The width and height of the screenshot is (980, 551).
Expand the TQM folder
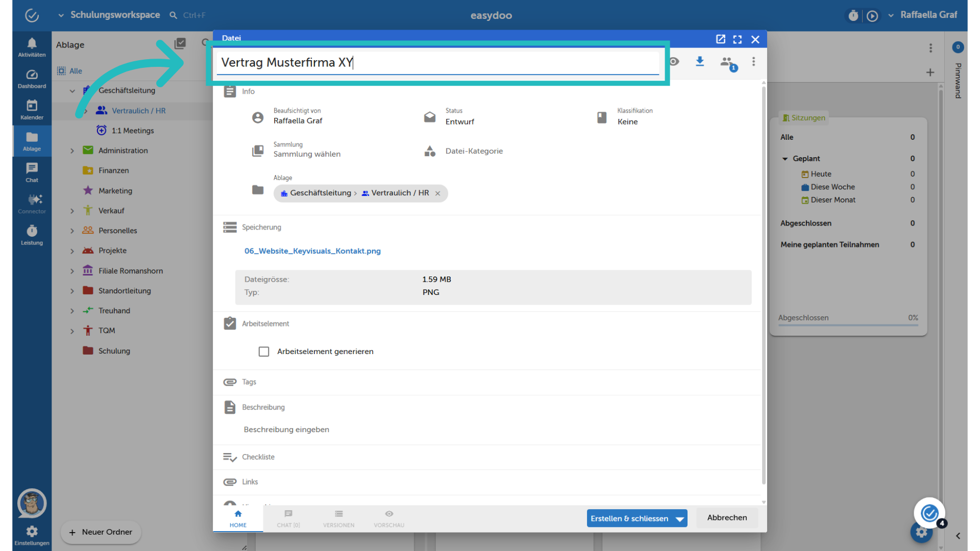(x=72, y=331)
